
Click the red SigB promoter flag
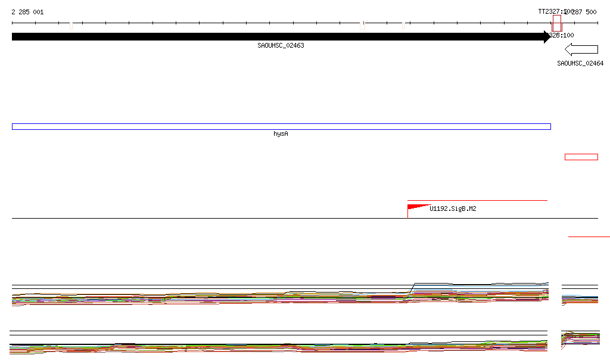pyautogui.click(x=417, y=208)
